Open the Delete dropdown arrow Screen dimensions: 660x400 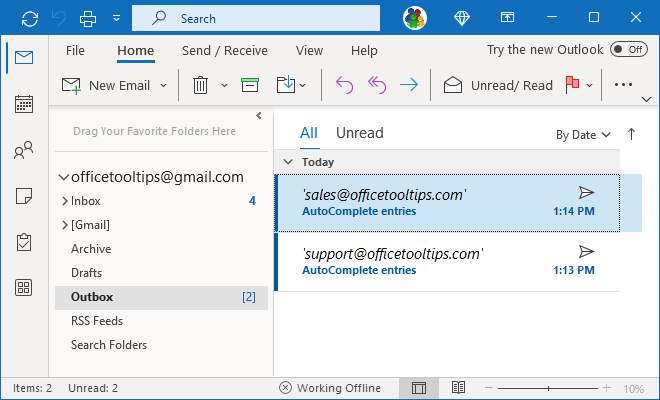[224, 85]
